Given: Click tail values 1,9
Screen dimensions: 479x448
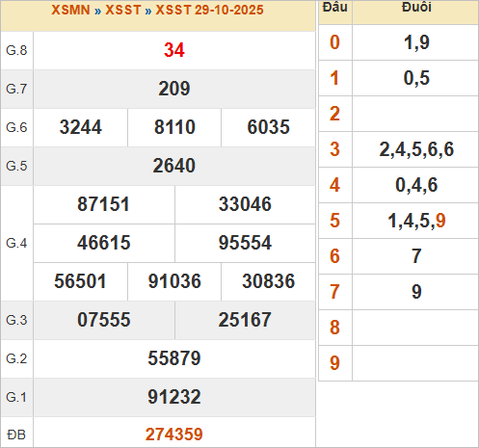Looking at the screenshot, I should click(x=416, y=42).
